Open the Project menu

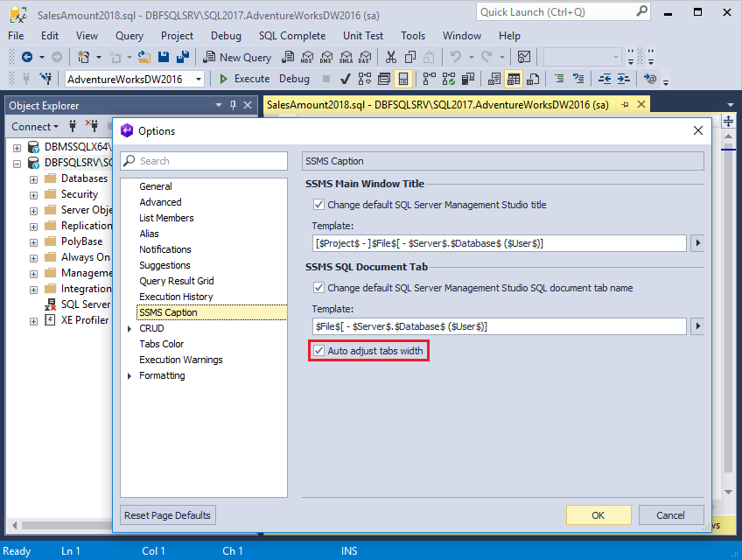(x=177, y=36)
